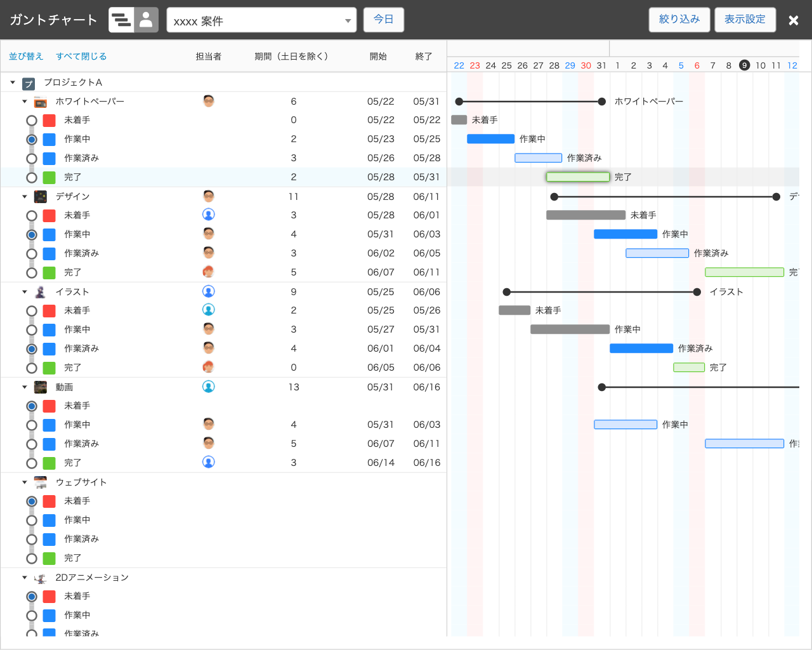Click the ホワイトペーパー task thumbnail icon

point(41,102)
